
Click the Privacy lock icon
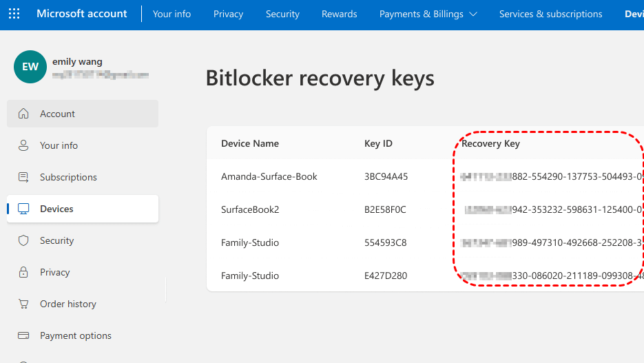pos(23,272)
